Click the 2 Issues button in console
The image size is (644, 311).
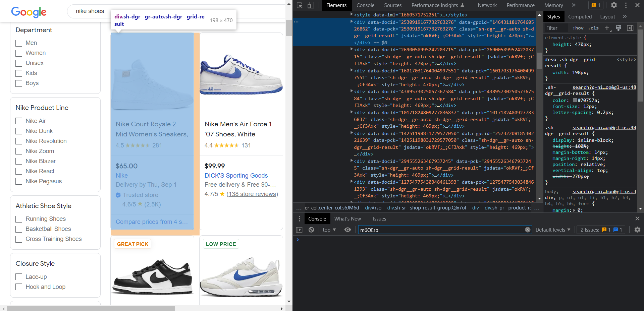[x=601, y=230]
